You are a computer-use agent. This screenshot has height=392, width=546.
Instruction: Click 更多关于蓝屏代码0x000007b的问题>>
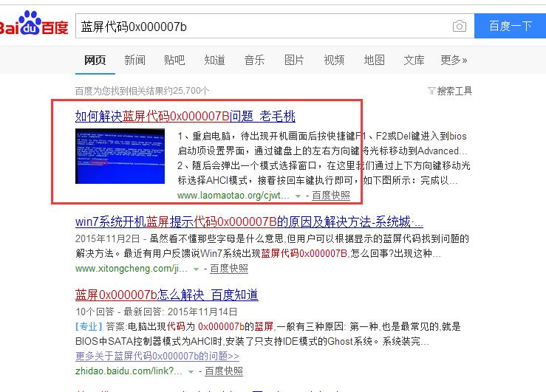(x=157, y=356)
